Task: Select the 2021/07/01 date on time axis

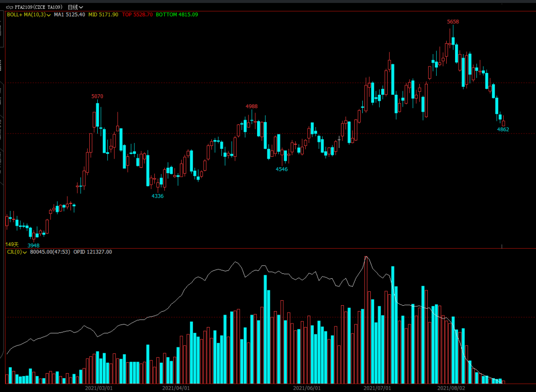Action: (x=377, y=388)
